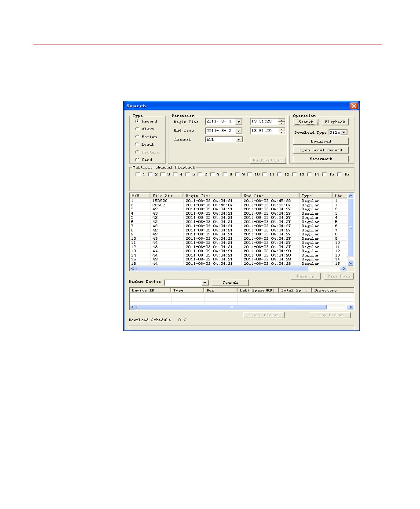Select the Alarm type radio button
Screen dimensions: 420x509
pyautogui.click(x=137, y=129)
